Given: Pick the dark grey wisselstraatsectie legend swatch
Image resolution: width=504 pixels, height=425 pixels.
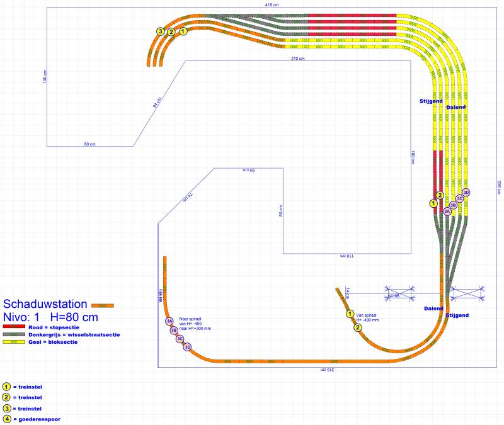Looking at the screenshot, I should pyautogui.click(x=14, y=334).
